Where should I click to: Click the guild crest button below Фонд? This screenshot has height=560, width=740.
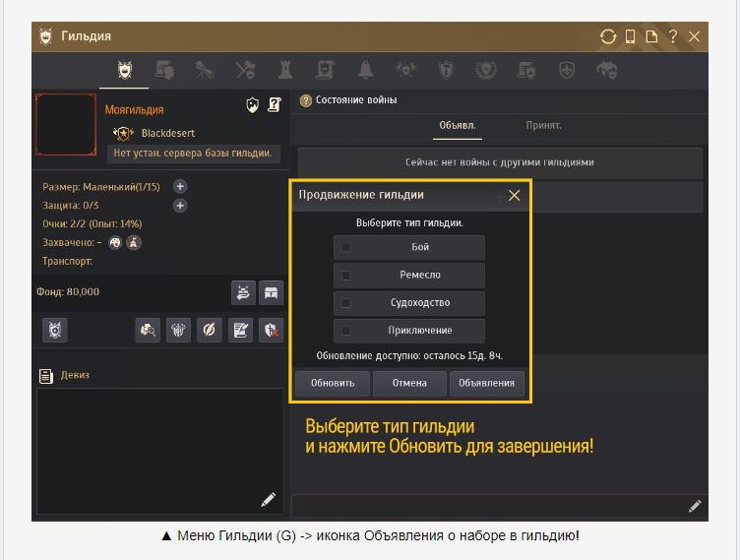(55, 330)
